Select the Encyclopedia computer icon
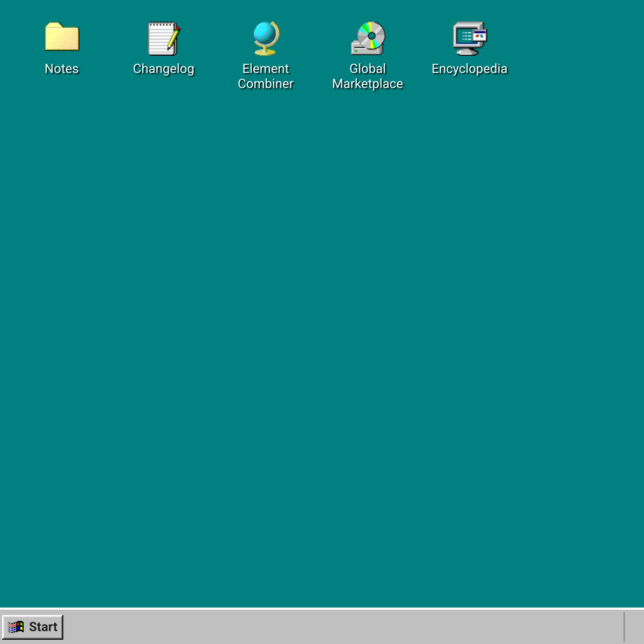Screen dimensions: 644x644 [x=470, y=38]
